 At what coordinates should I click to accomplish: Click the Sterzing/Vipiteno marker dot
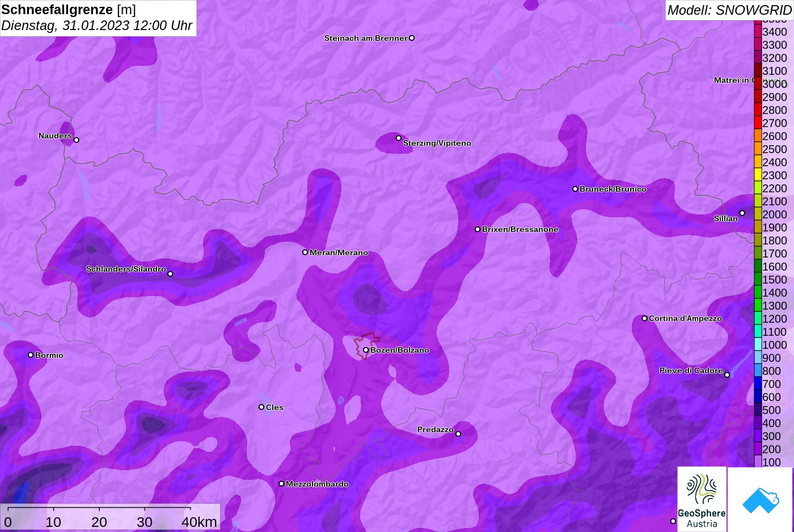pyautogui.click(x=399, y=138)
